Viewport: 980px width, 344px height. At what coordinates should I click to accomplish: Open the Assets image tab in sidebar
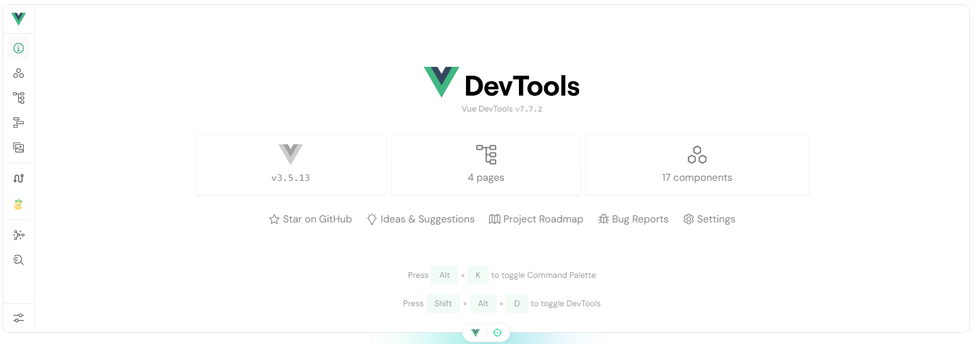(x=19, y=147)
